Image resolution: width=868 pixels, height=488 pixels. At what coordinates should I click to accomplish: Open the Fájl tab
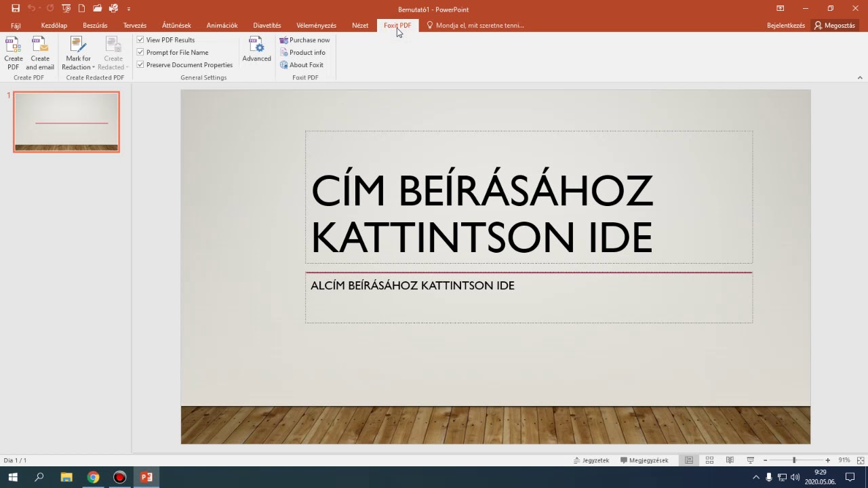pos(16,26)
